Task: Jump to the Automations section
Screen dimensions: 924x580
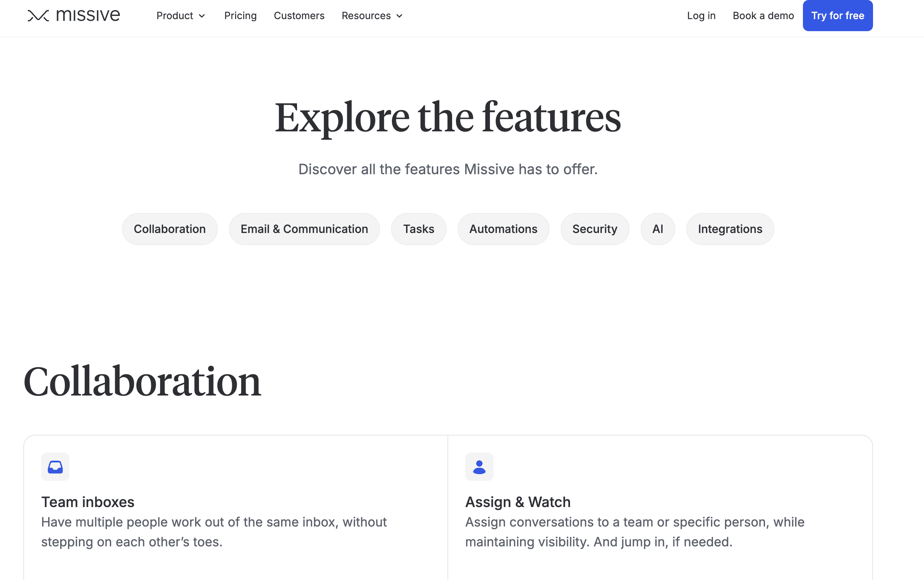Action: click(x=503, y=229)
